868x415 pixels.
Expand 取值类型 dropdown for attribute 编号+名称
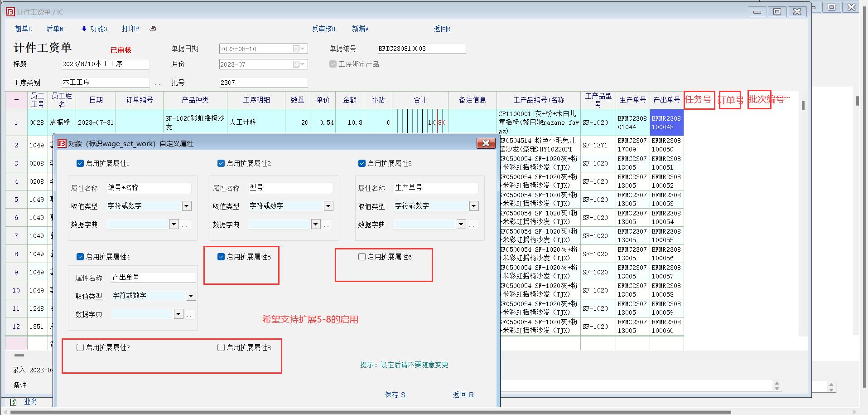click(187, 206)
